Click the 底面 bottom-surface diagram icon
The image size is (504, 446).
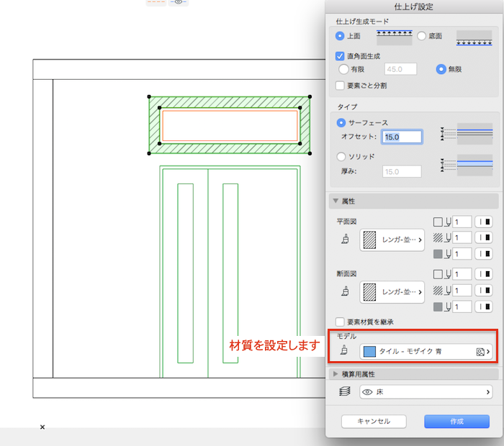(x=474, y=37)
